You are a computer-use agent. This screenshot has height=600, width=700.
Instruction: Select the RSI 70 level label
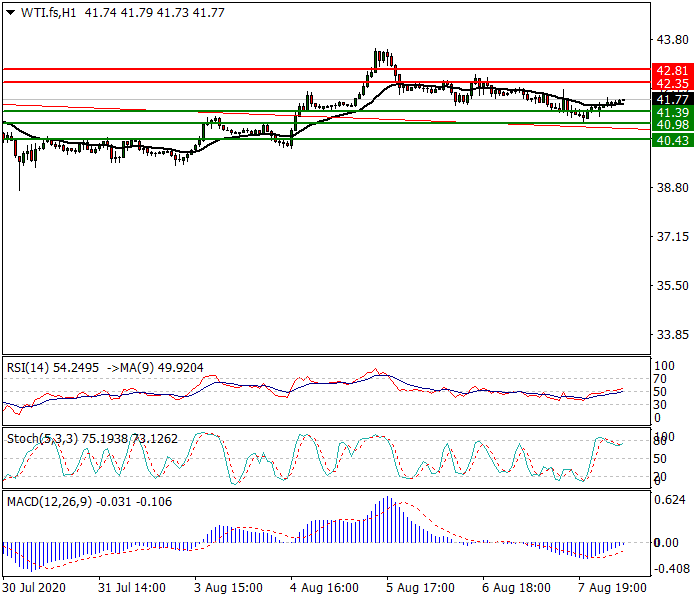pos(660,379)
